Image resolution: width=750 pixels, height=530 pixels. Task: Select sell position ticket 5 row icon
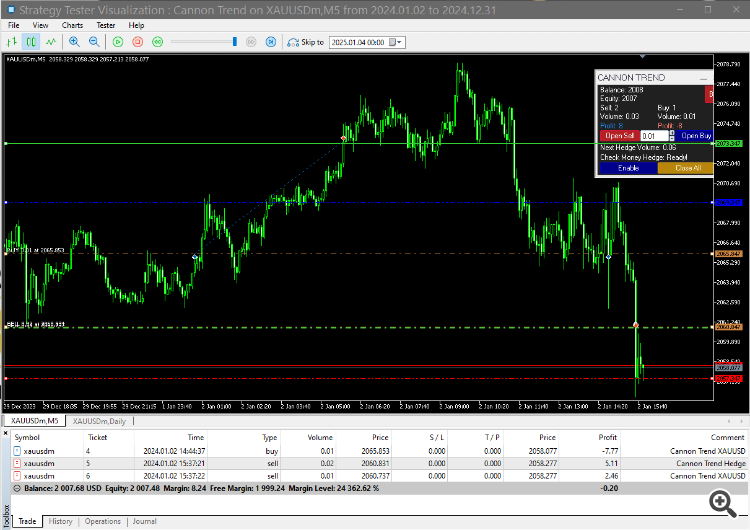pos(17,464)
